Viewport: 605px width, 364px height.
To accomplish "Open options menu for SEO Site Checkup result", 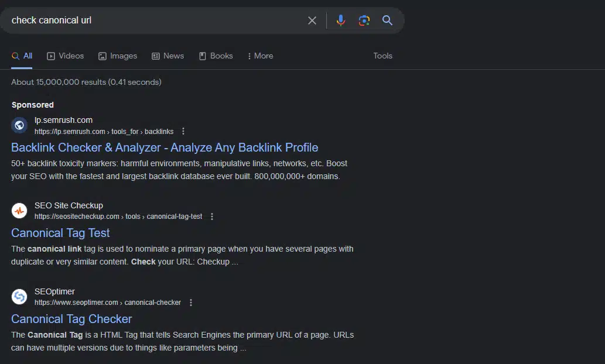I will coord(212,217).
